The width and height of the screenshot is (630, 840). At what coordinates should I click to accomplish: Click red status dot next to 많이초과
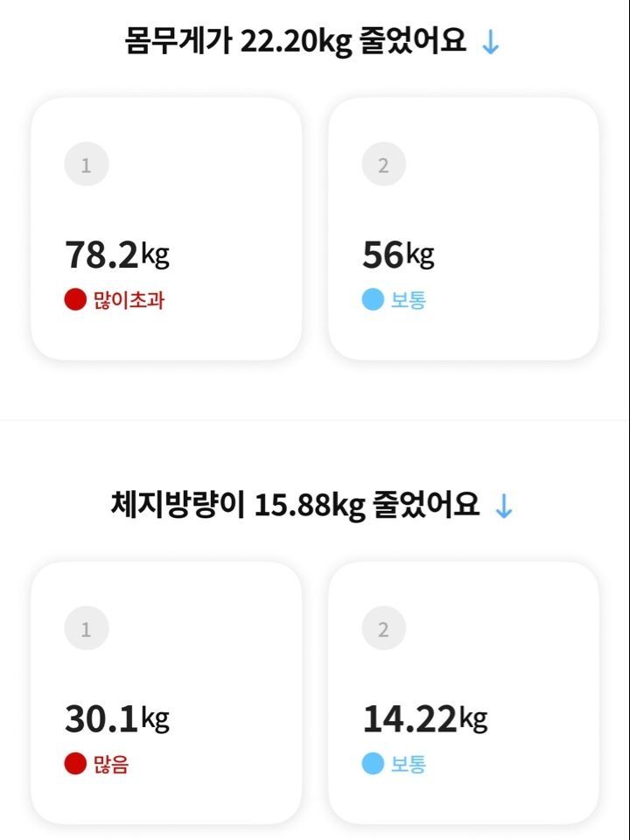(75, 299)
